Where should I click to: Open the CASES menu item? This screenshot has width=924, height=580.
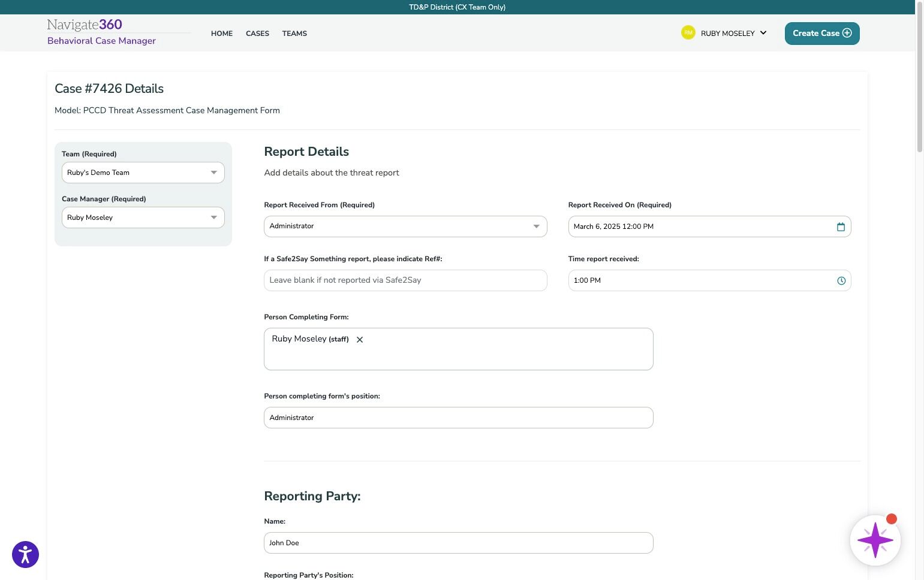click(x=257, y=34)
